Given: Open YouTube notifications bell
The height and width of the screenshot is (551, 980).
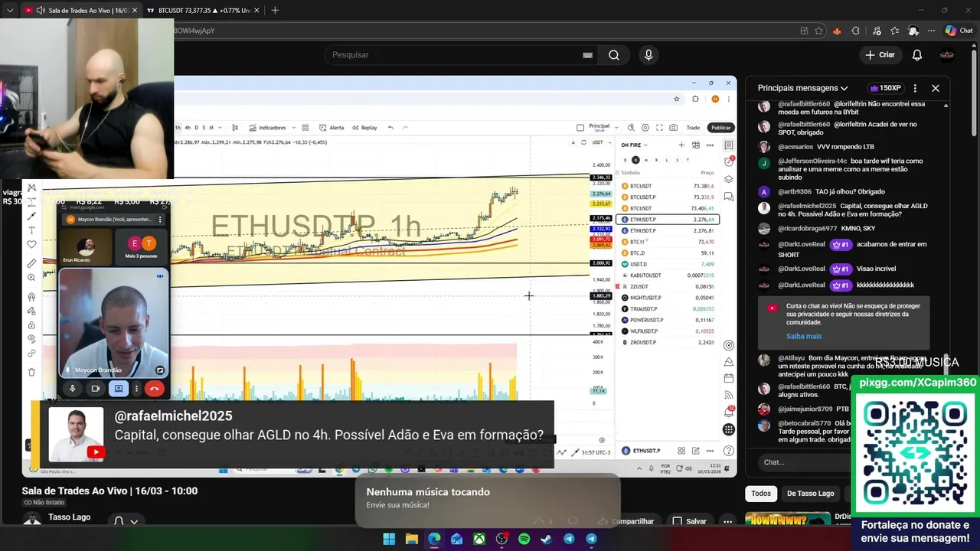Looking at the screenshot, I should 917,55.
